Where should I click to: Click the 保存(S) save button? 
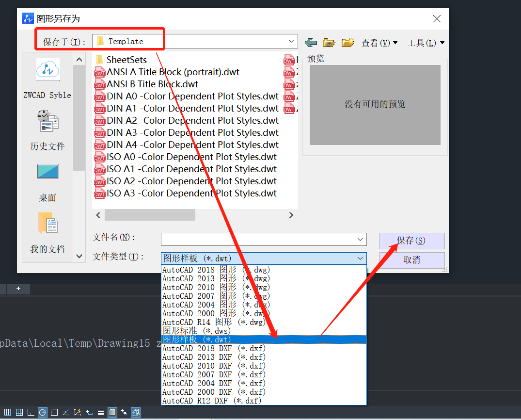(x=412, y=241)
